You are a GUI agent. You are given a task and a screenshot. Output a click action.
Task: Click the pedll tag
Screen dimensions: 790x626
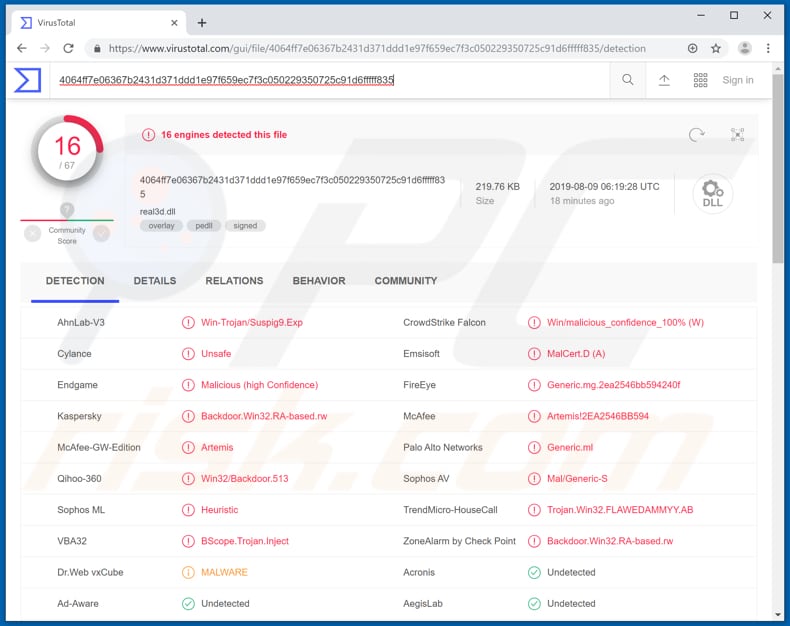click(204, 226)
